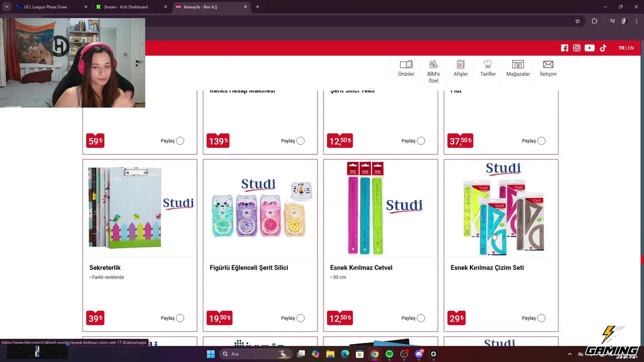Open the Chrome three-dot menu
The width and height of the screenshot is (644, 362).
coord(636,21)
